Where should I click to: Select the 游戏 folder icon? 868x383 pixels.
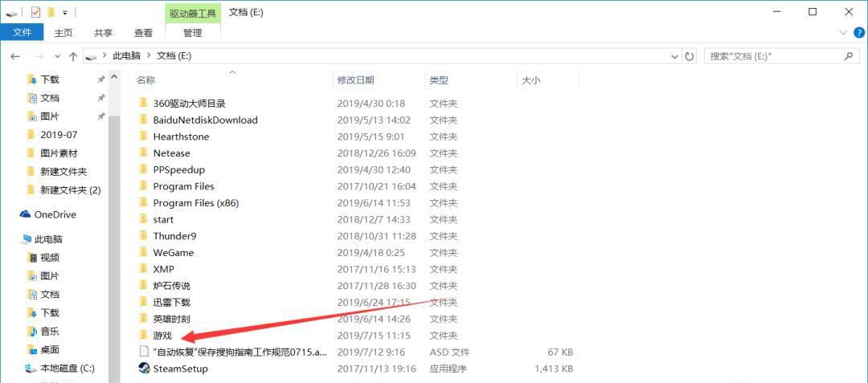(x=143, y=335)
